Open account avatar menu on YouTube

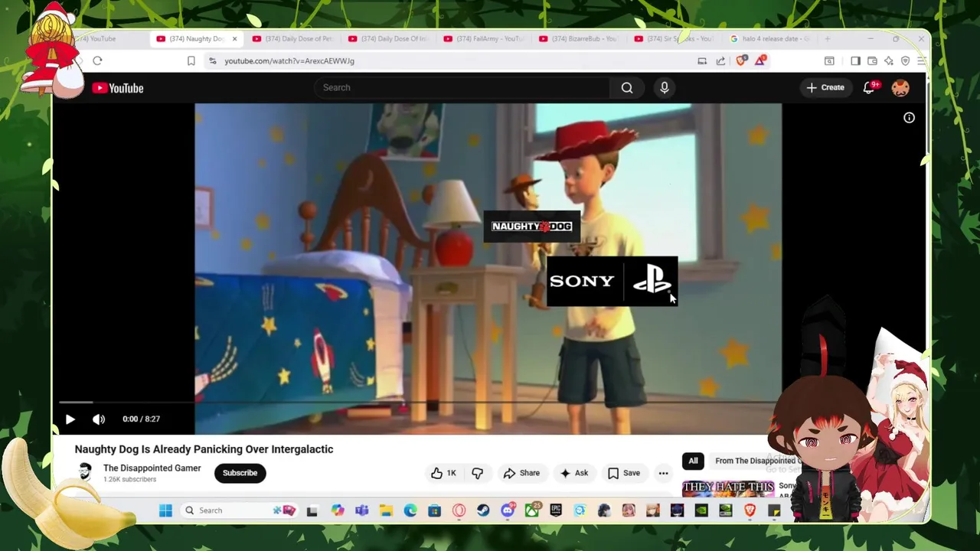pos(900,88)
